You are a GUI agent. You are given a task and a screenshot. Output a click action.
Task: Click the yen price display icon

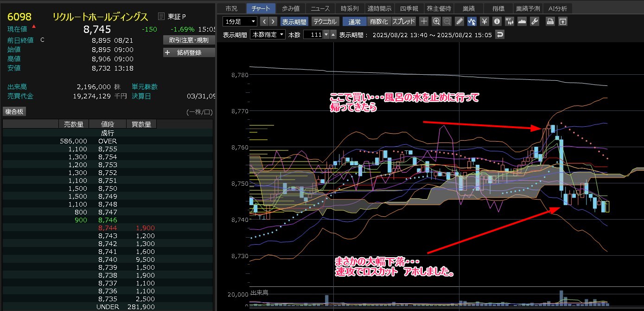[x=485, y=21]
